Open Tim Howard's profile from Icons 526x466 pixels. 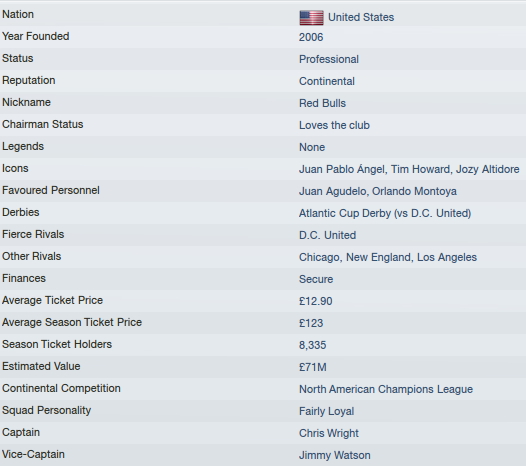[x=421, y=169]
